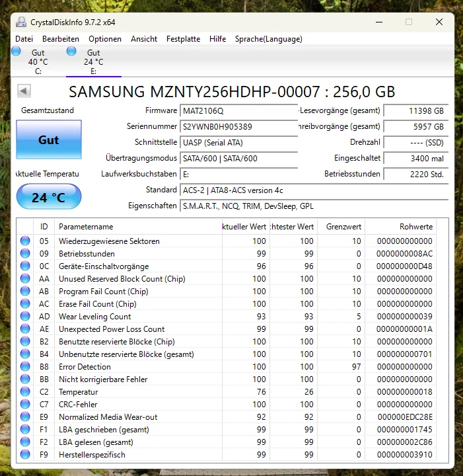Click status orb for Benutzte reservierte Blöcke
463x476 pixels.
(x=25, y=341)
